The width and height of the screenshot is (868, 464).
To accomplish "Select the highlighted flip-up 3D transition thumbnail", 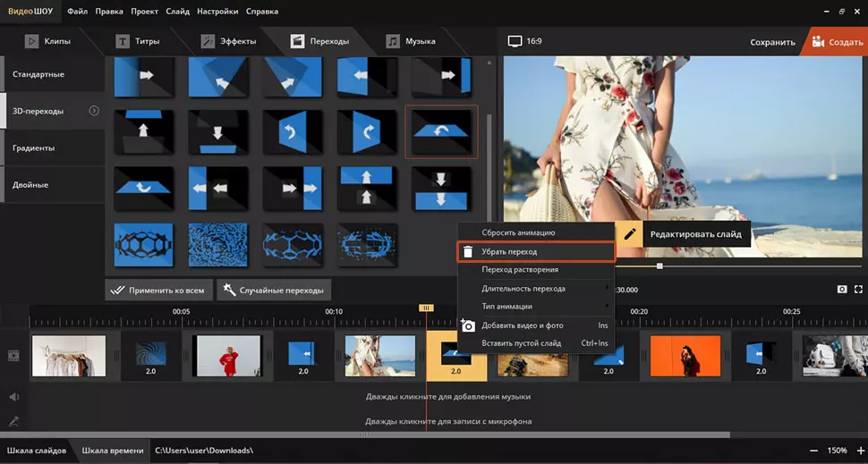I will point(441,131).
